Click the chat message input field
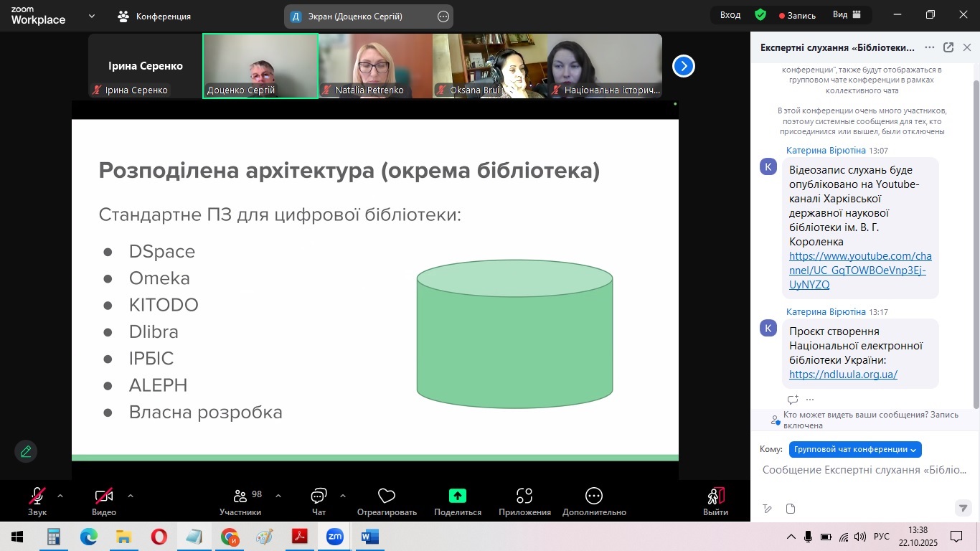Image resolution: width=980 pixels, height=551 pixels. (864, 470)
